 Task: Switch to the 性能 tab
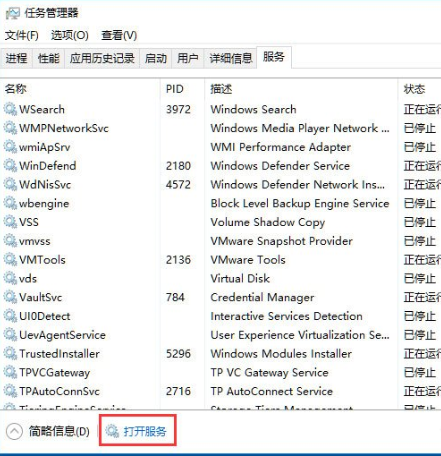pos(48,58)
